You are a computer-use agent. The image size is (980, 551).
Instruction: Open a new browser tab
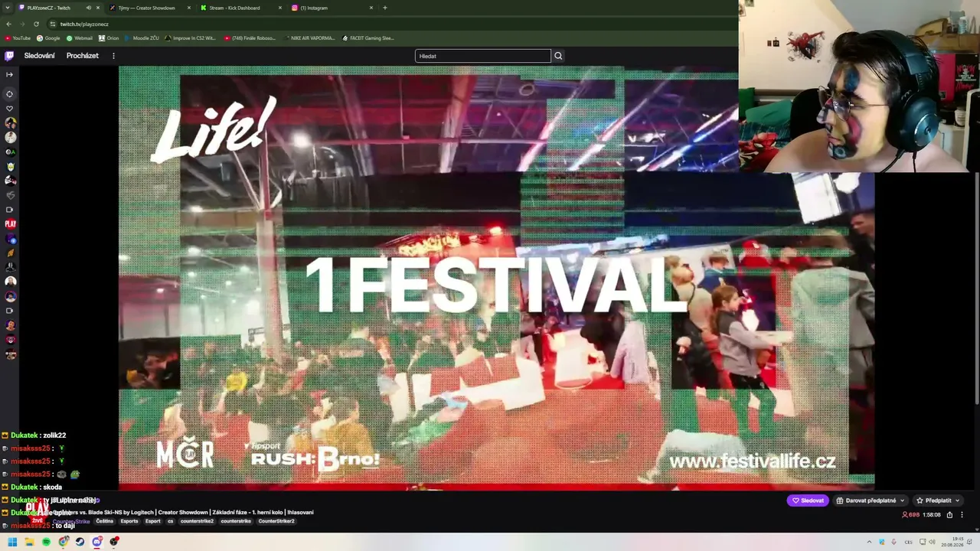(x=384, y=8)
